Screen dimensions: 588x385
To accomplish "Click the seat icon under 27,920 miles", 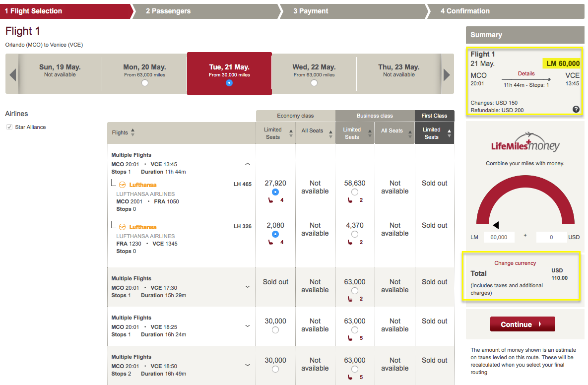I will [x=270, y=200].
